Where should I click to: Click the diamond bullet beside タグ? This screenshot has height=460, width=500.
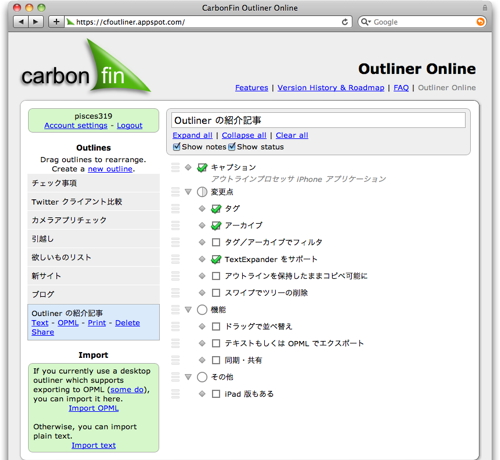pyautogui.click(x=202, y=209)
